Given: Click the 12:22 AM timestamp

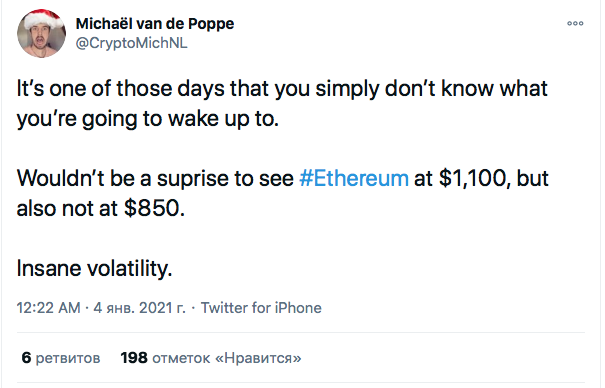Looking at the screenshot, I should (x=48, y=308).
